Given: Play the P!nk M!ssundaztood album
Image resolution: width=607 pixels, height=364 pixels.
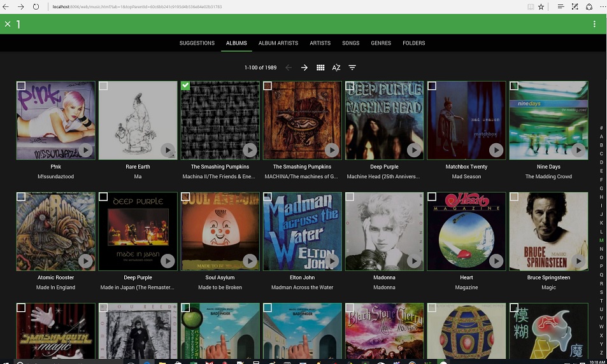Looking at the screenshot, I should click(85, 150).
